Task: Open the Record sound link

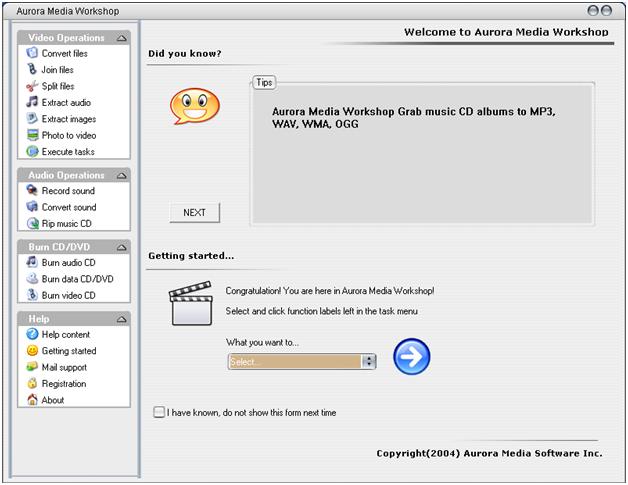Action: 68,191
